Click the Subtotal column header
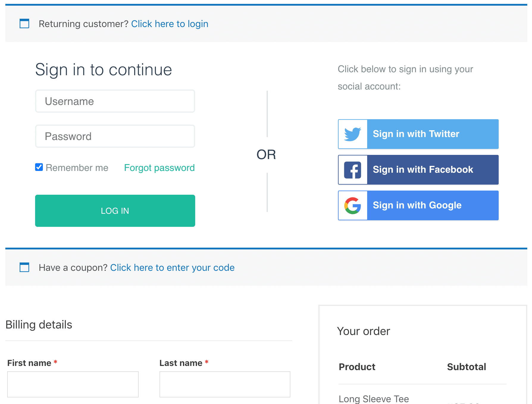Screen dimensions: 532x404 pos(466,367)
